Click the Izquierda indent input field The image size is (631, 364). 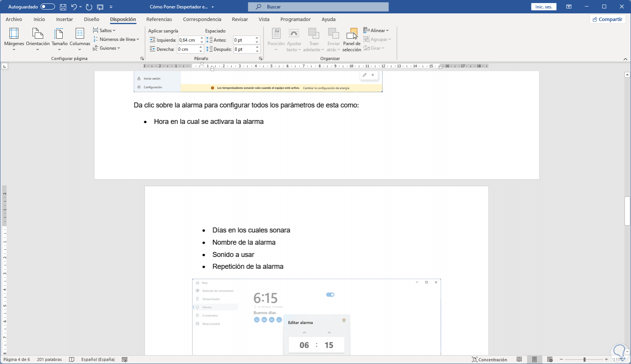point(188,40)
